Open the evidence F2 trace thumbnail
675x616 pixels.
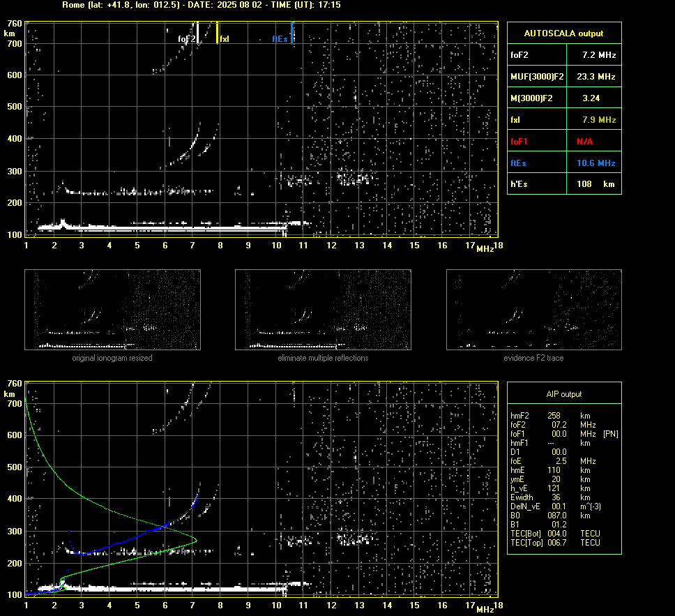[x=534, y=310]
